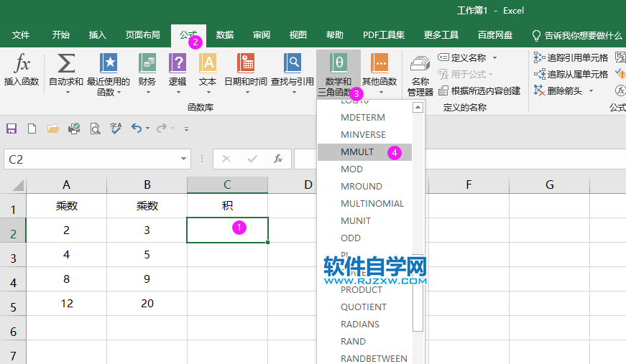Open Recently Used (最近使用的函数) functions

(109, 74)
